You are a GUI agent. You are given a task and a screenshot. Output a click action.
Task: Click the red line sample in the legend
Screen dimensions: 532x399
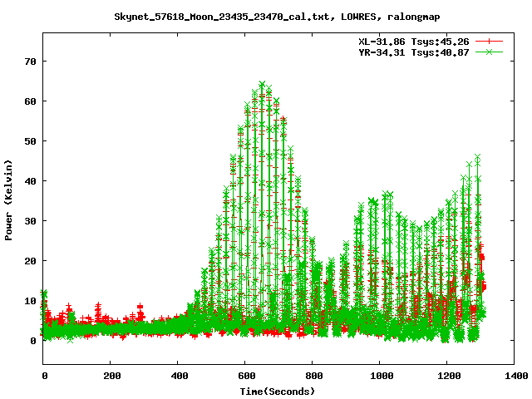(489, 42)
